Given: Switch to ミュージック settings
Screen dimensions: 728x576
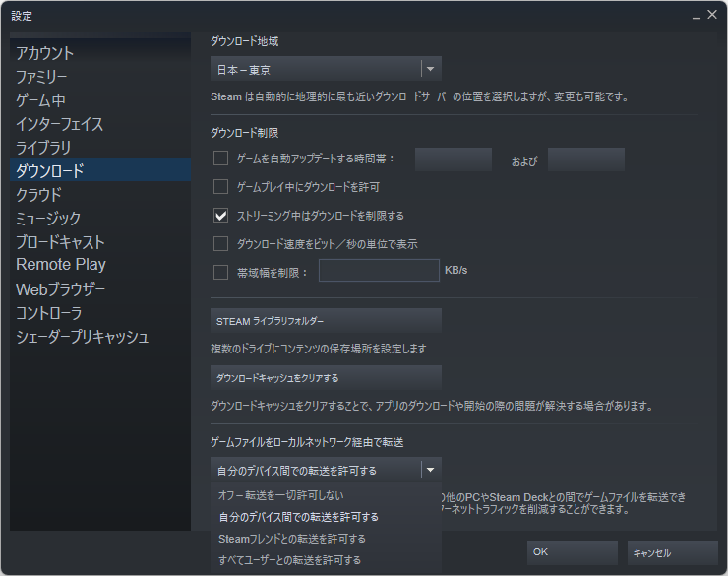Looking at the screenshot, I should click(x=99, y=219).
